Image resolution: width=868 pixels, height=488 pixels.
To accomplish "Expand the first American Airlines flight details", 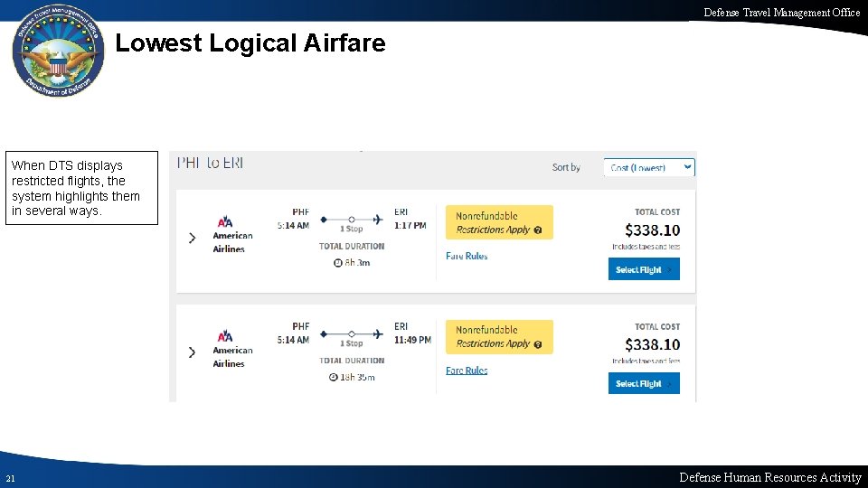I will click(192, 238).
